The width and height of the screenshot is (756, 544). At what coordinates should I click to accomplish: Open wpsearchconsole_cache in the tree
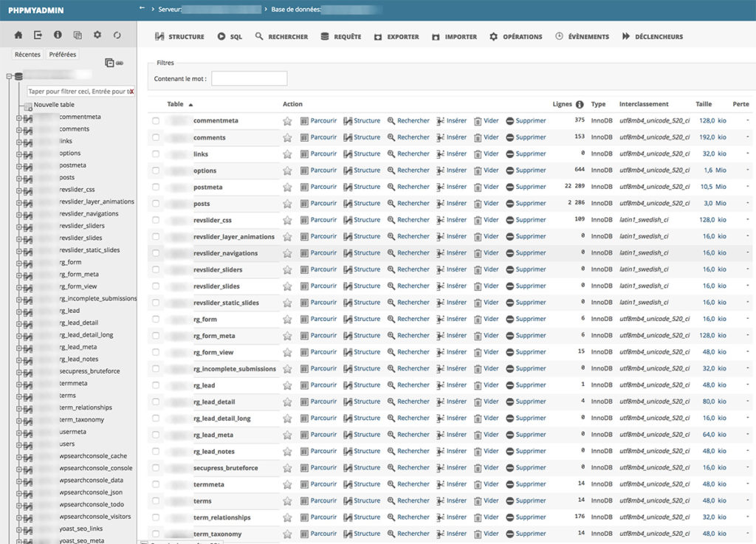click(93, 456)
